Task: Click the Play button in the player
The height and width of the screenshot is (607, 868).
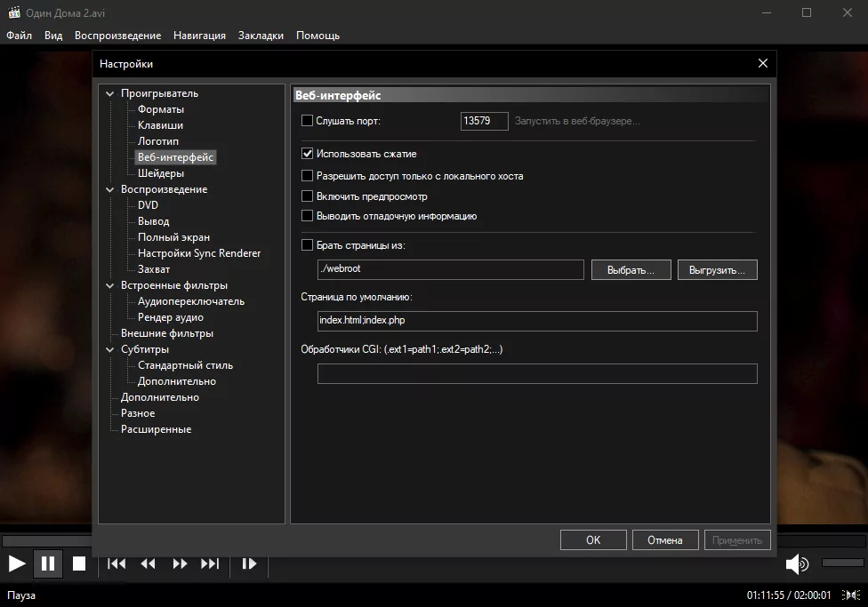Action: 17,563
